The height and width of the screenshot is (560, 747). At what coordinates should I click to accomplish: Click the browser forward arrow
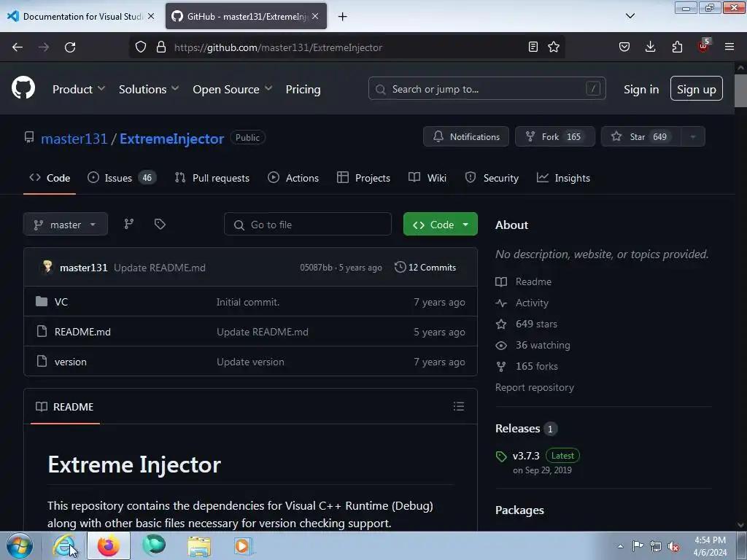[44, 47]
